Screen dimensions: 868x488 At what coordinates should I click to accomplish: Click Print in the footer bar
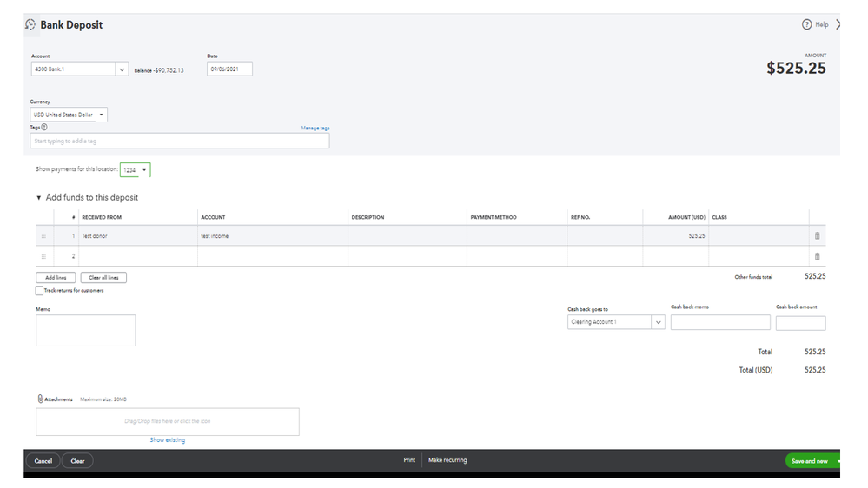[409, 460]
